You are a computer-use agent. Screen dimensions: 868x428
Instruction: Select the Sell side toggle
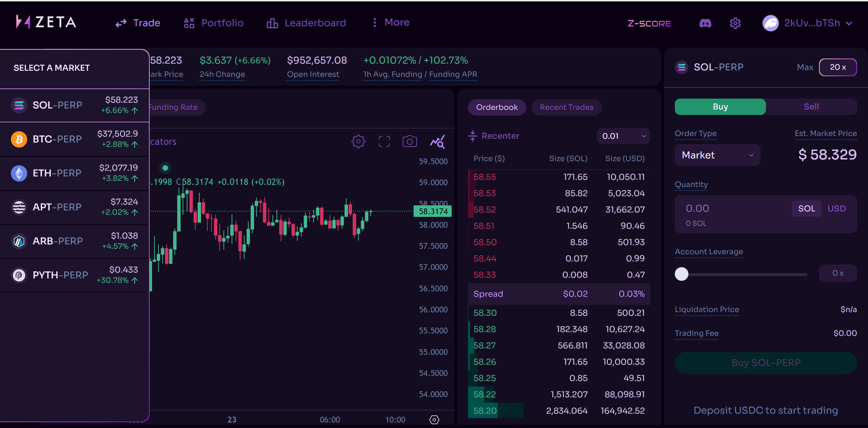(x=811, y=107)
